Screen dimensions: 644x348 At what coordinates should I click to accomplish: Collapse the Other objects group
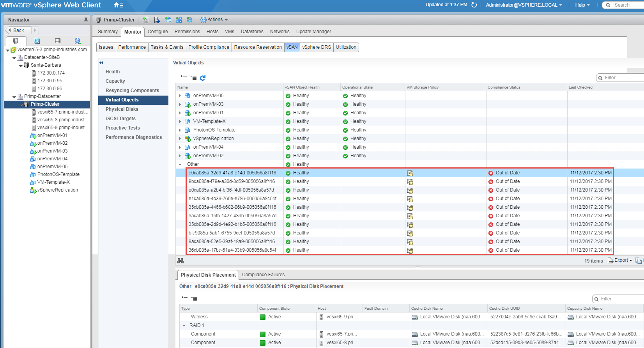tap(180, 165)
